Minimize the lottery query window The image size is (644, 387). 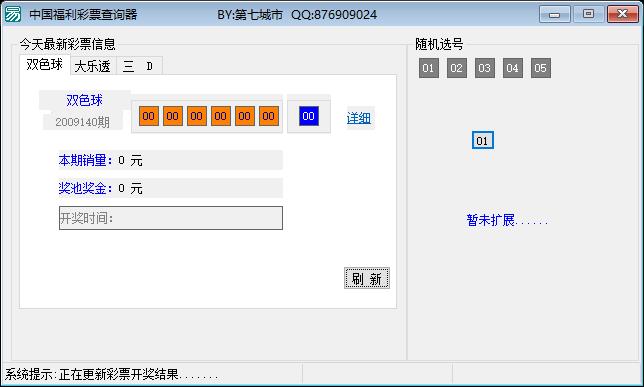554,14
